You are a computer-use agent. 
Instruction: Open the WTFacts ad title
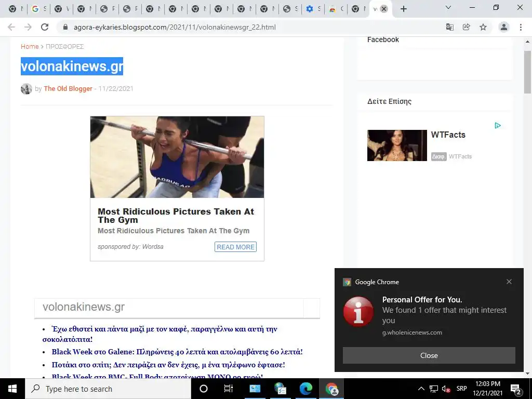448,135
